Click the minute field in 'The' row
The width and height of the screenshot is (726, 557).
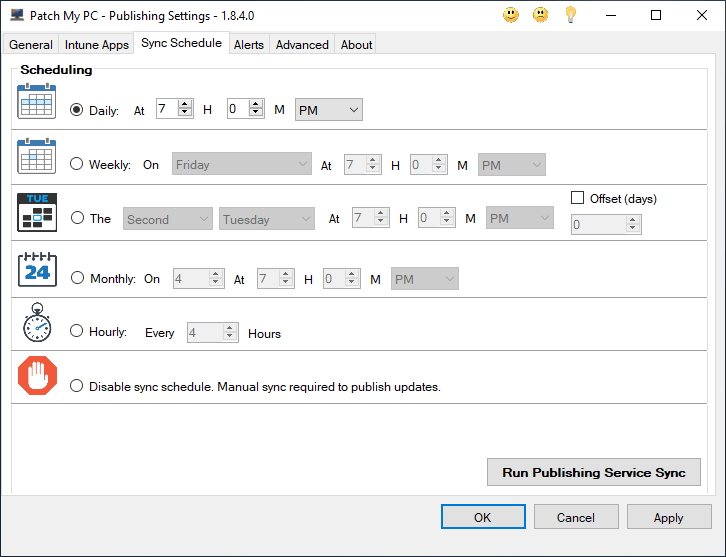point(429,217)
